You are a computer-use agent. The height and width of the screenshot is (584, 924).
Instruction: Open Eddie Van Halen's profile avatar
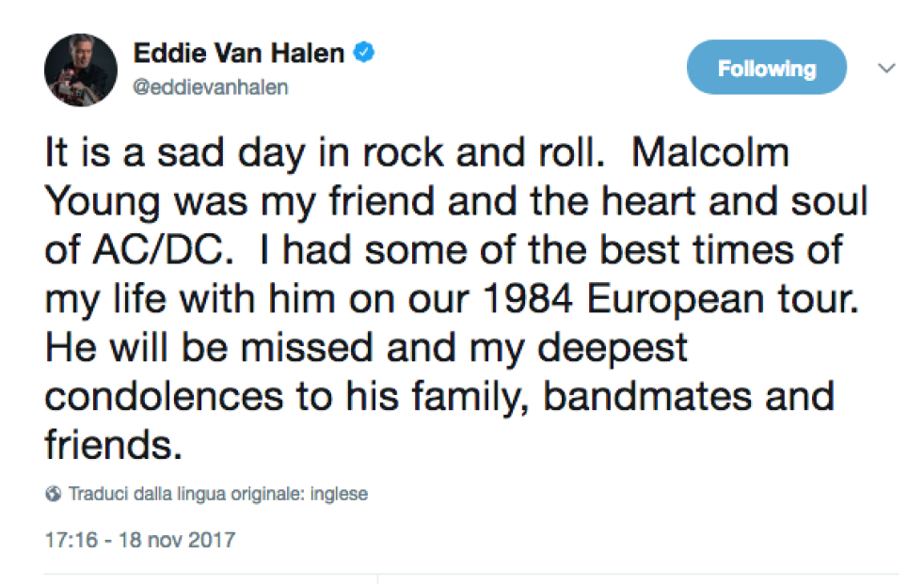pyautogui.click(x=81, y=70)
